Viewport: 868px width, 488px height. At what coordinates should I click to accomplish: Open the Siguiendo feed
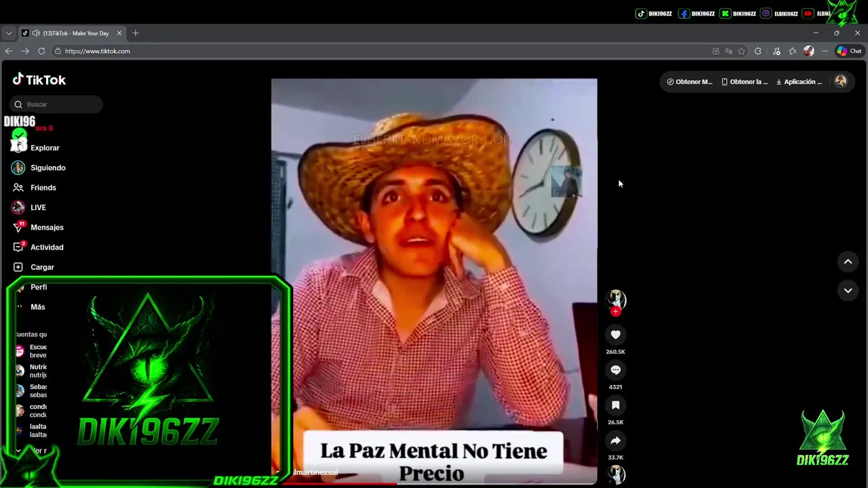pyautogui.click(x=38, y=167)
